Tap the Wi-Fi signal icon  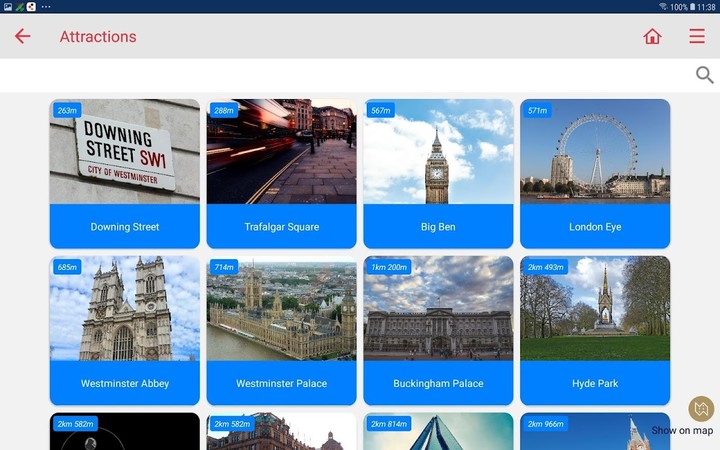(663, 7)
